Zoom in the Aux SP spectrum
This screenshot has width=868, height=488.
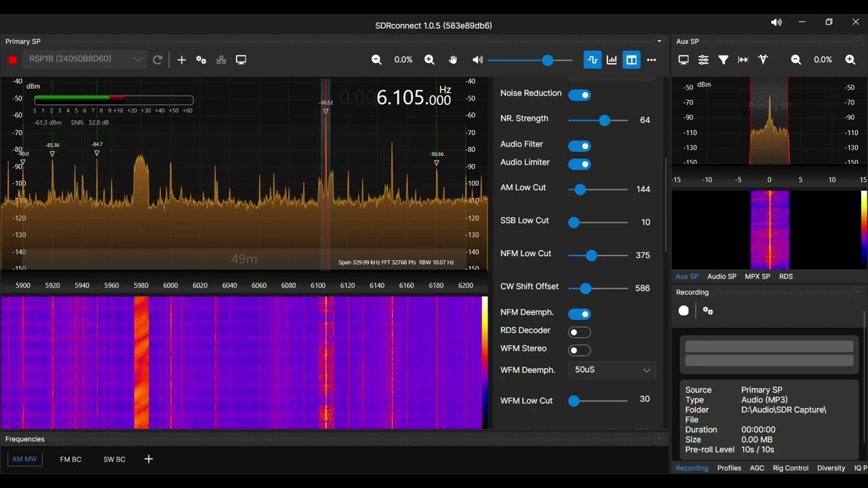click(850, 60)
